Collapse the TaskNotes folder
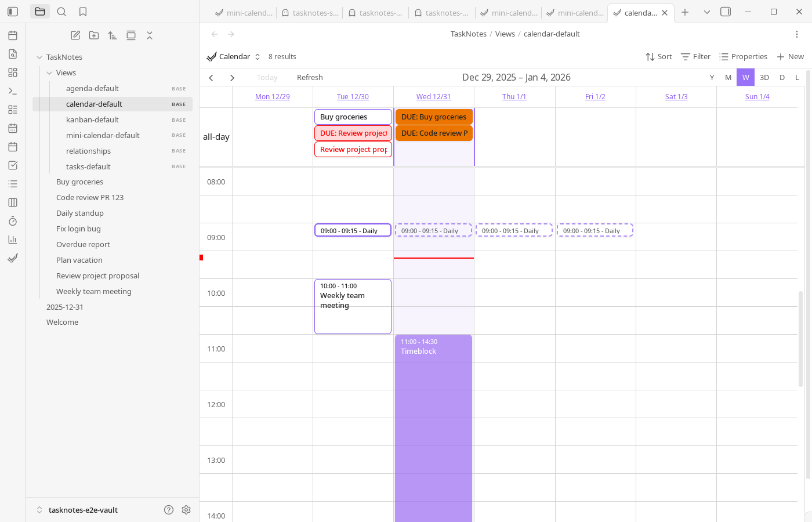The width and height of the screenshot is (812, 522). click(x=39, y=57)
